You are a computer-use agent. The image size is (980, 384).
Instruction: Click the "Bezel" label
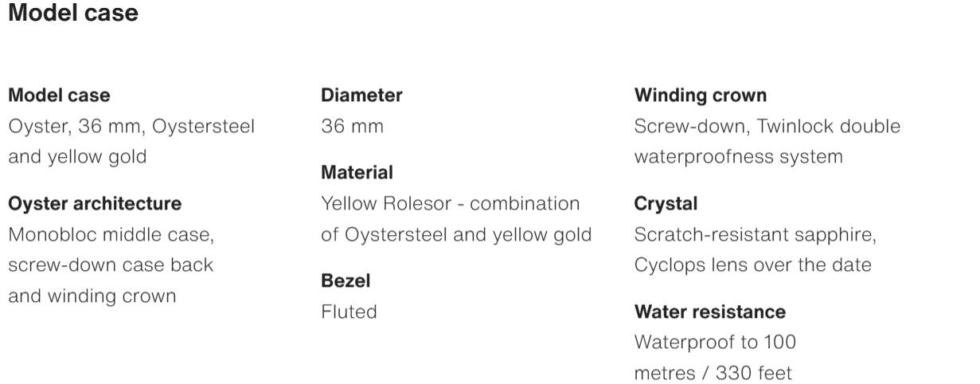click(x=346, y=280)
